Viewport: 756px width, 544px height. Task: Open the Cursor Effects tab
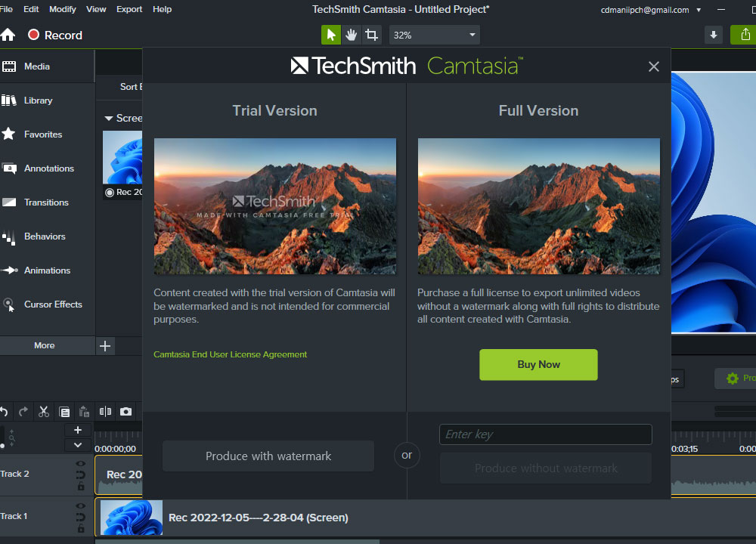coord(47,304)
